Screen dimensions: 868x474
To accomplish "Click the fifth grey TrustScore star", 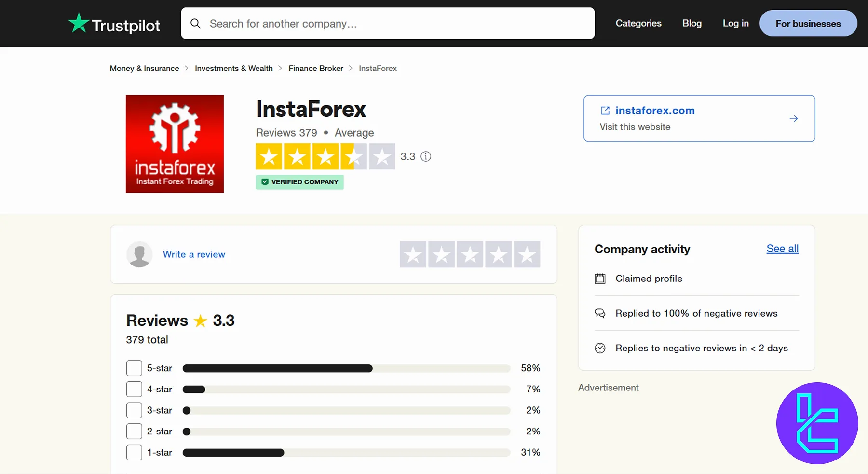I will pos(382,156).
